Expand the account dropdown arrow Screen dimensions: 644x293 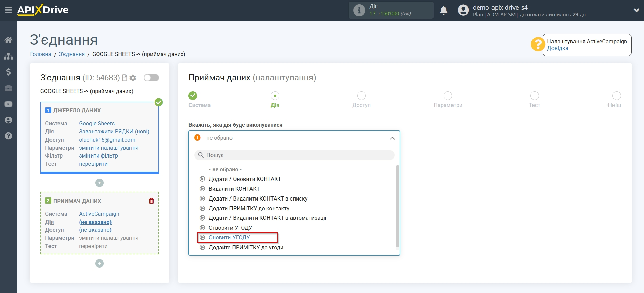click(636, 10)
